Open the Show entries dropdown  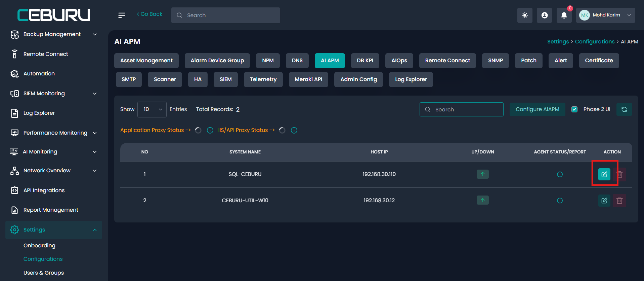point(152,109)
